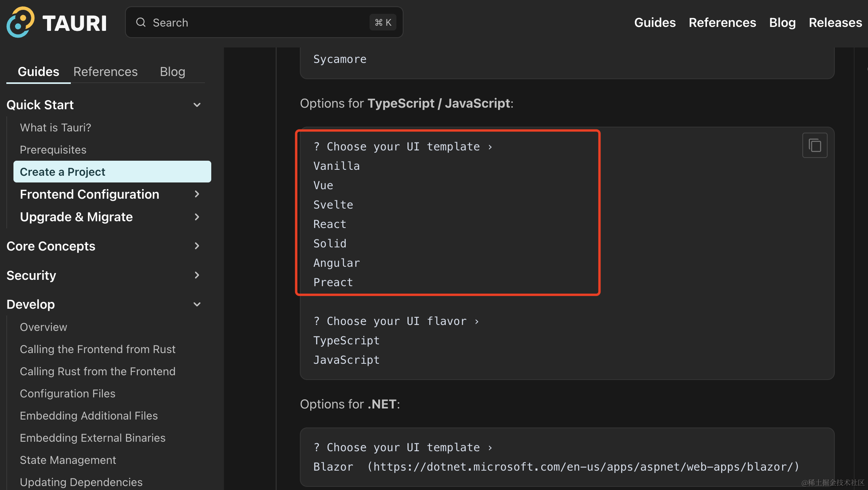Expand the Security section chevron
Viewport: 868px width, 490px height.
coord(197,275)
